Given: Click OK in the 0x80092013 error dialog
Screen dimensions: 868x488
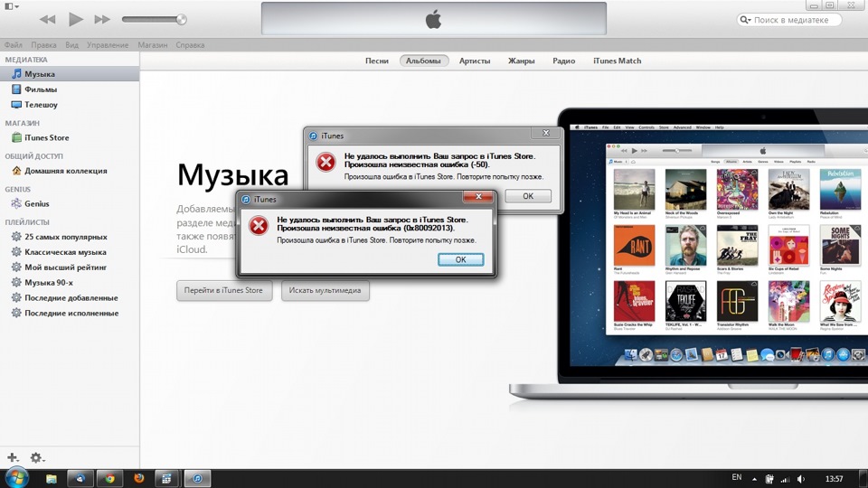Looking at the screenshot, I should [x=460, y=259].
